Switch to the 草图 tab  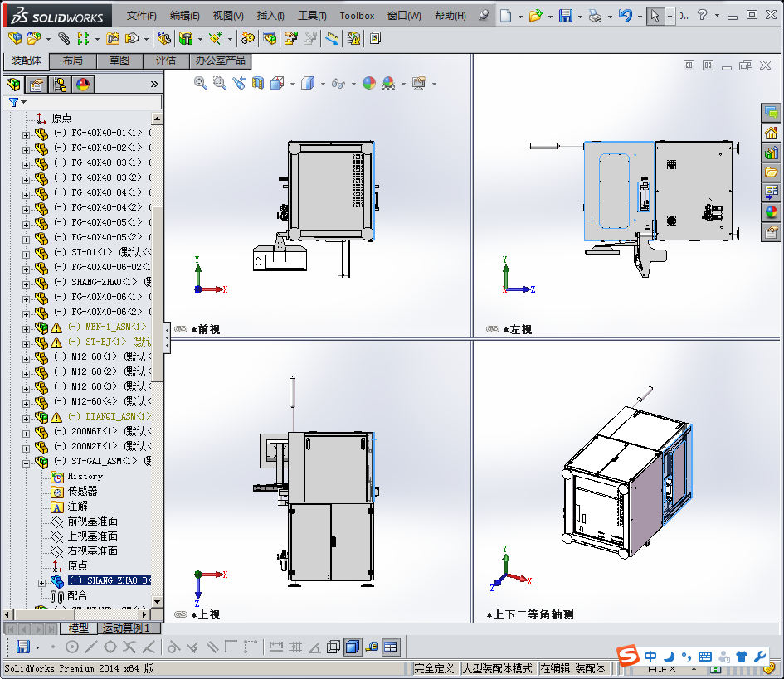pyautogui.click(x=119, y=61)
